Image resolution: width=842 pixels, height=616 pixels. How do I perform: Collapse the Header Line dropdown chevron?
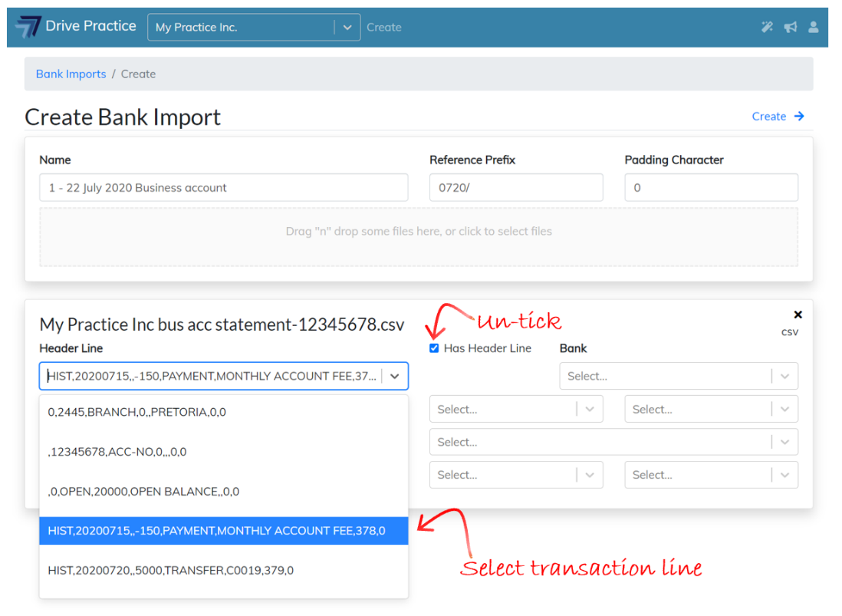pos(394,377)
